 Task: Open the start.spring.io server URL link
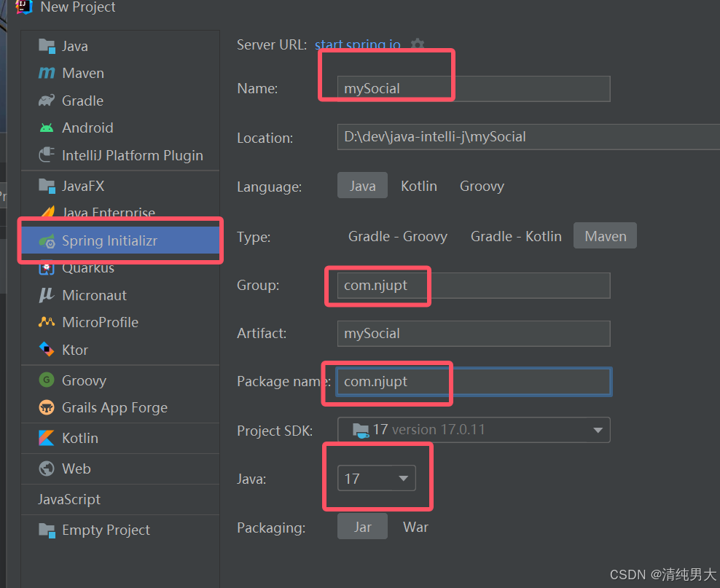point(358,44)
